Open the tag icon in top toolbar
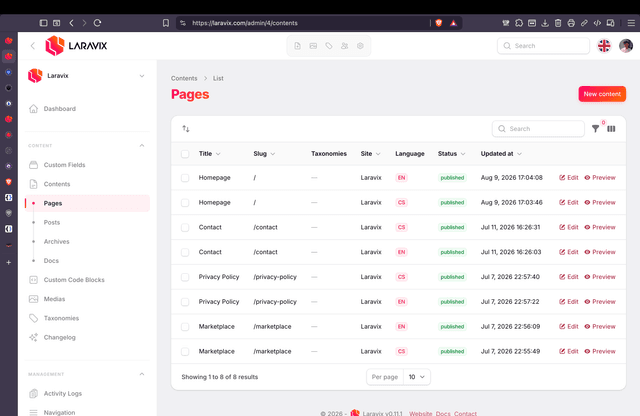Image resolution: width=640 pixels, height=416 pixels. coord(329,46)
